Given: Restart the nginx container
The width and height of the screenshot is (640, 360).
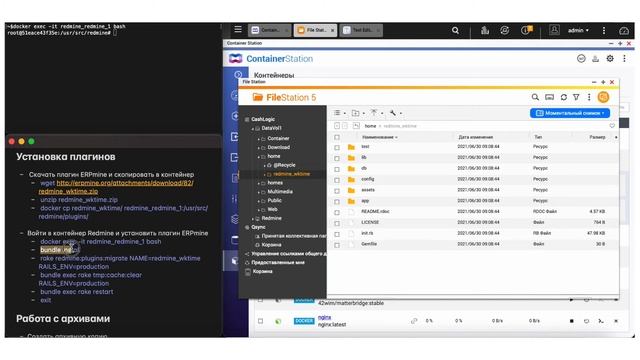Looking at the screenshot, I should coord(586,321).
